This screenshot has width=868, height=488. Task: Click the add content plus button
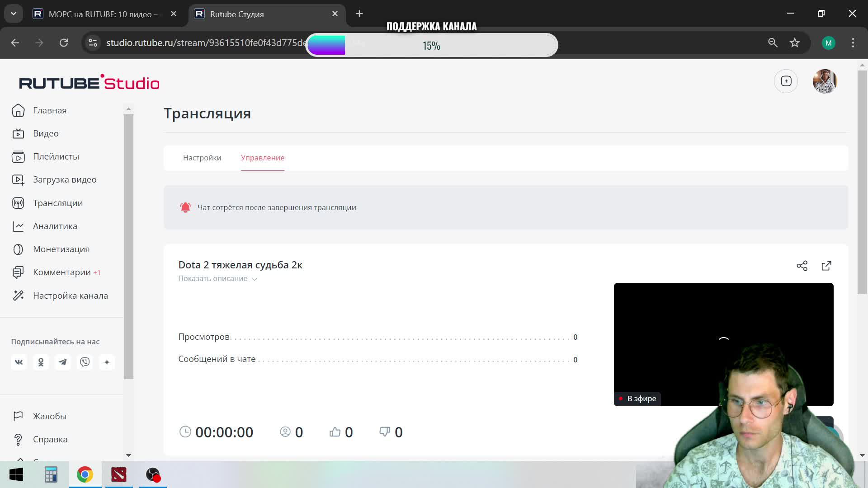(786, 81)
